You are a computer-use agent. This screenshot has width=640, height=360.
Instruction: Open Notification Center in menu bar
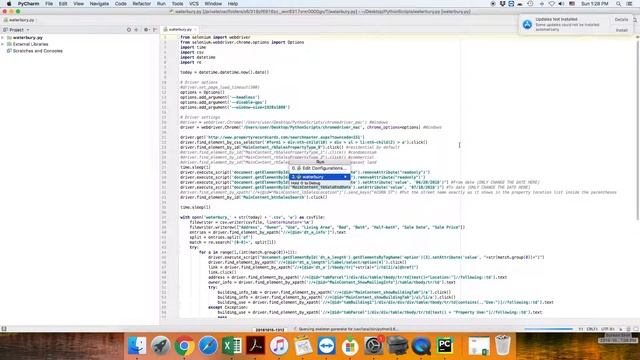(630, 4)
